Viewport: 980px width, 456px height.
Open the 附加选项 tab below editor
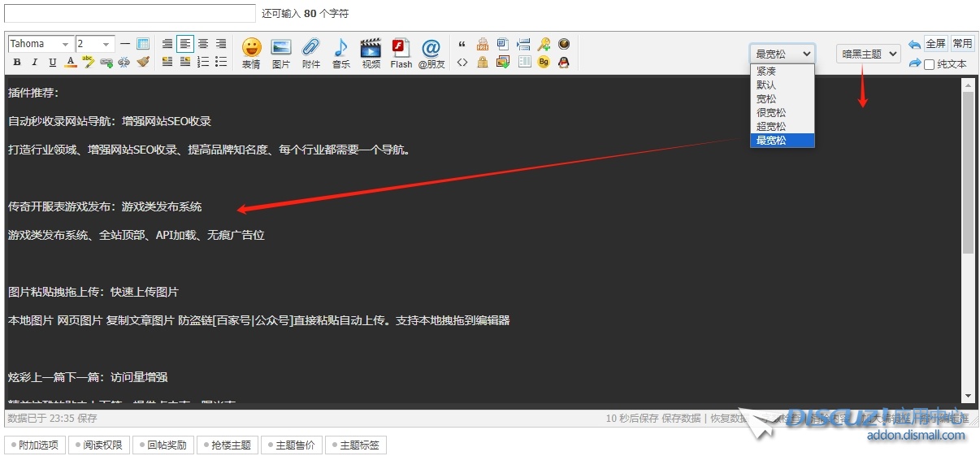point(34,445)
